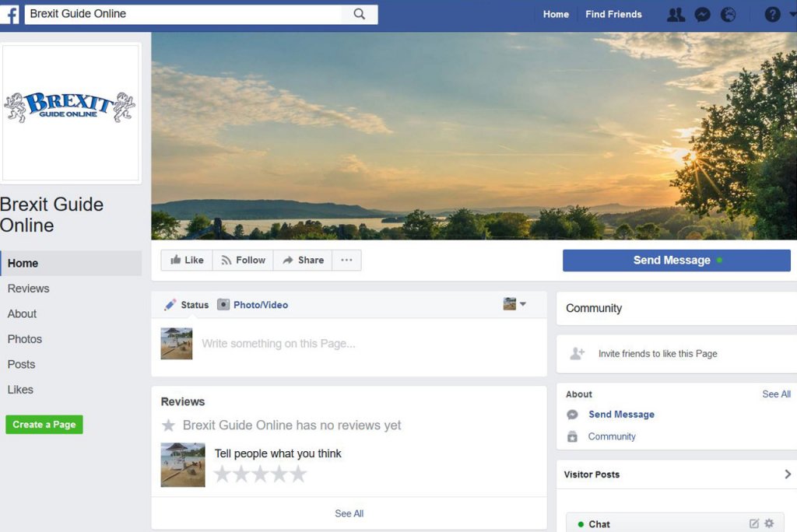Click the Tell people what you think text
The height and width of the screenshot is (532, 797).
point(278,453)
